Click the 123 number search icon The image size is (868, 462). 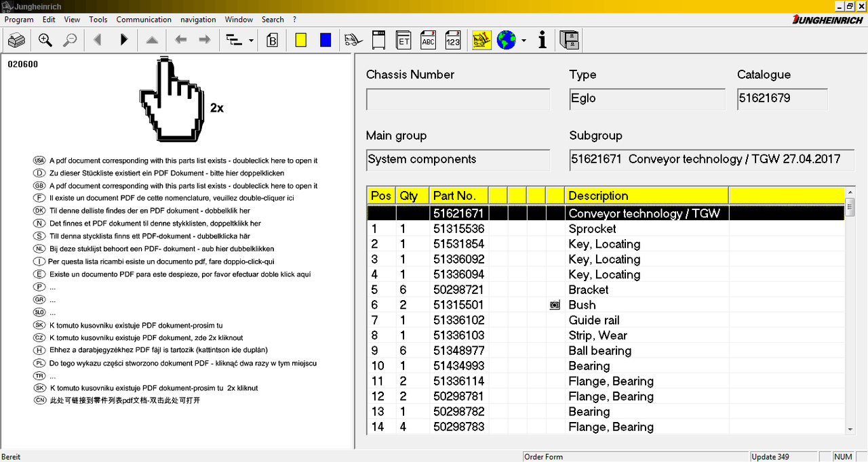[452, 41]
